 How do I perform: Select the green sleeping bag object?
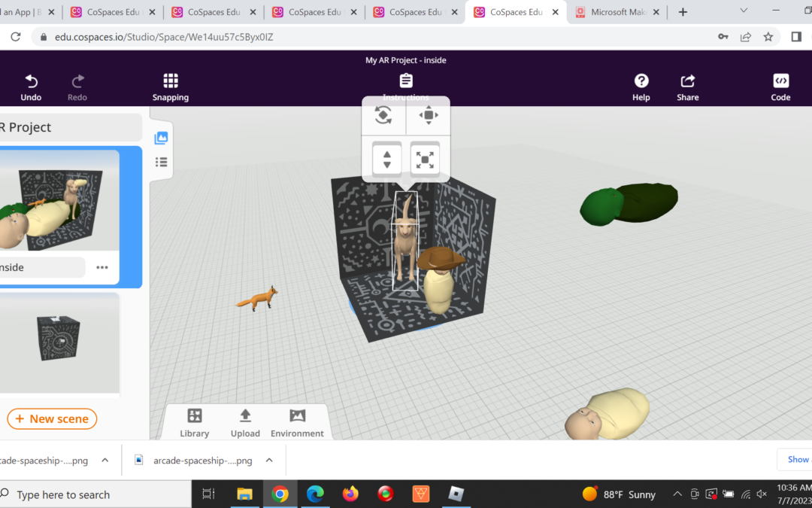point(628,204)
